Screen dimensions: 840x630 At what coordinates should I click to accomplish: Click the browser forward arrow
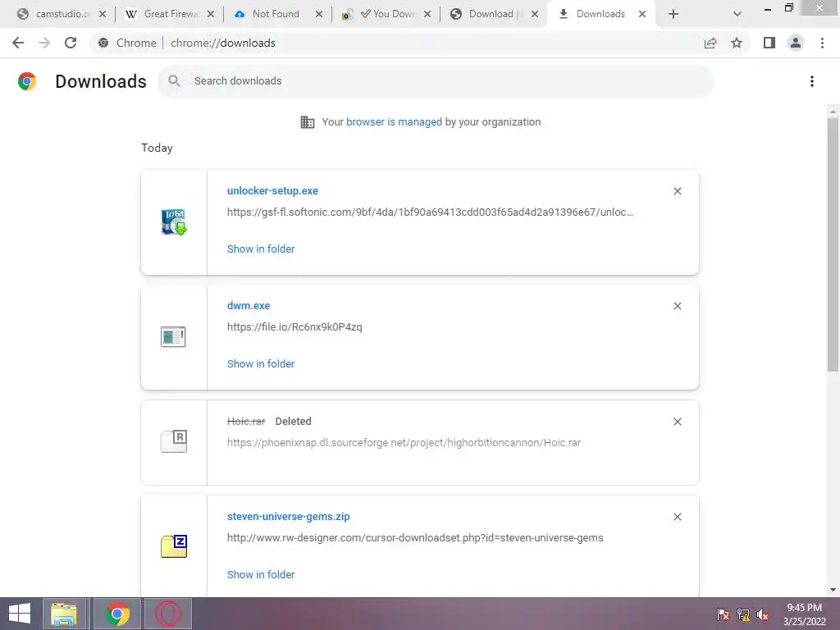pyautogui.click(x=44, y=43)
